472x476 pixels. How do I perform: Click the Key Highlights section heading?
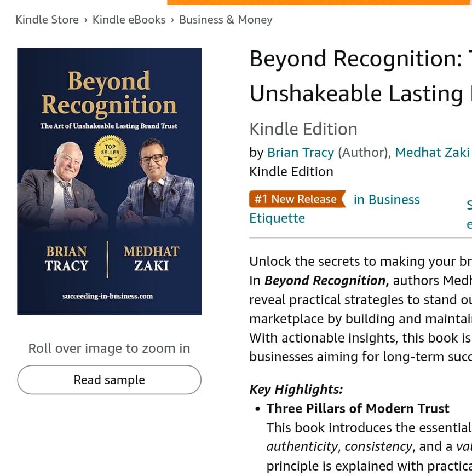(296, 389)
